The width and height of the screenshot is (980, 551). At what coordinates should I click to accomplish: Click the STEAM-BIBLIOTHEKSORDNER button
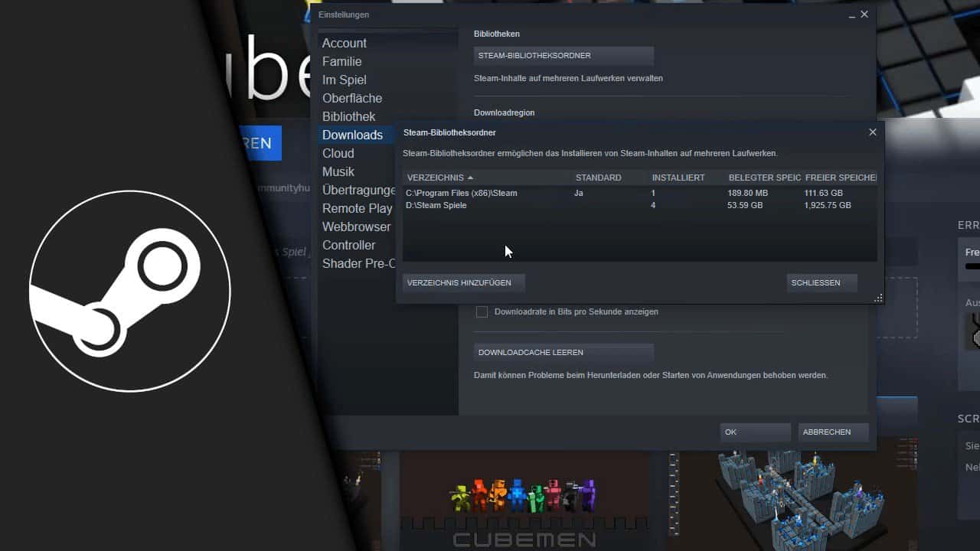tap(563, 56)
